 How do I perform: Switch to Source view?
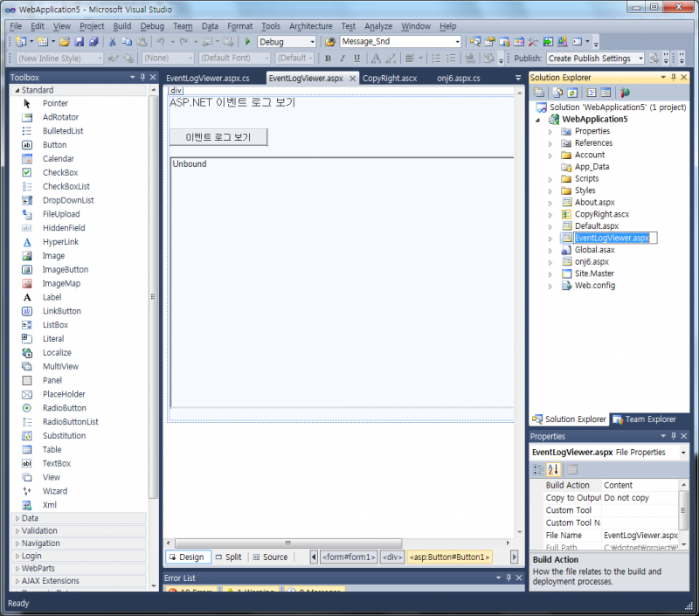(x=270, y=557)
